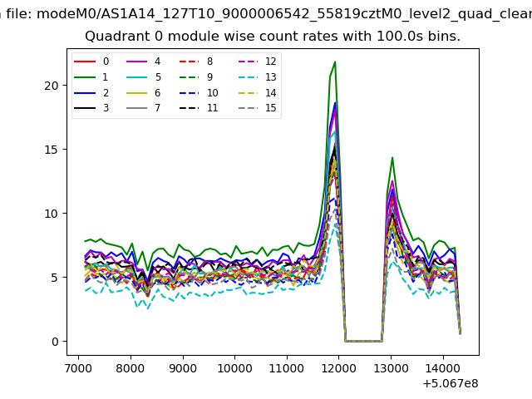532x399 pixels.
Task: Click legend label 15 in the last column
Action: click(x=271, y=109)
